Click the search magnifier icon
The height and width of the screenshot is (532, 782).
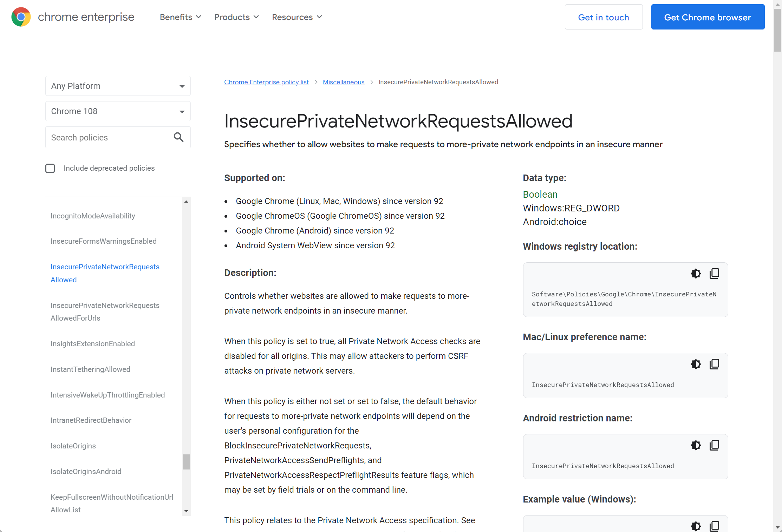[178, 137]
